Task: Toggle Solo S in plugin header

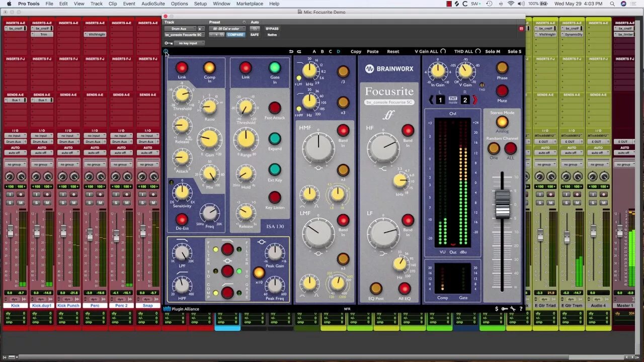Action: point(514,51)
